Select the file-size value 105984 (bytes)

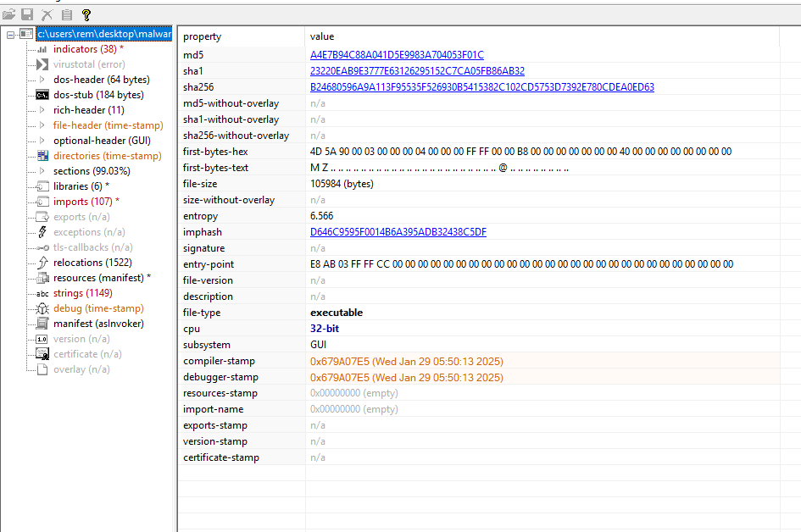pyautogui.click(x=342, y=184)
